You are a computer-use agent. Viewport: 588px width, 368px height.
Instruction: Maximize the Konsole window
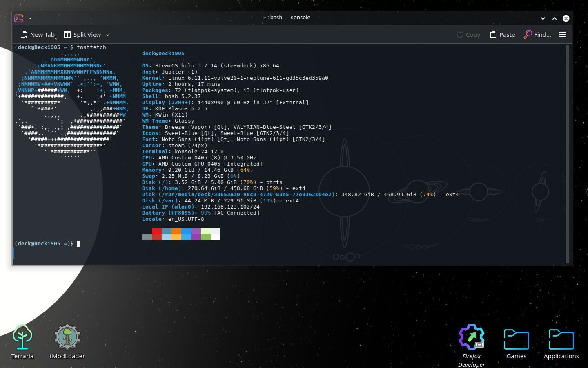[x=555, y=18]
